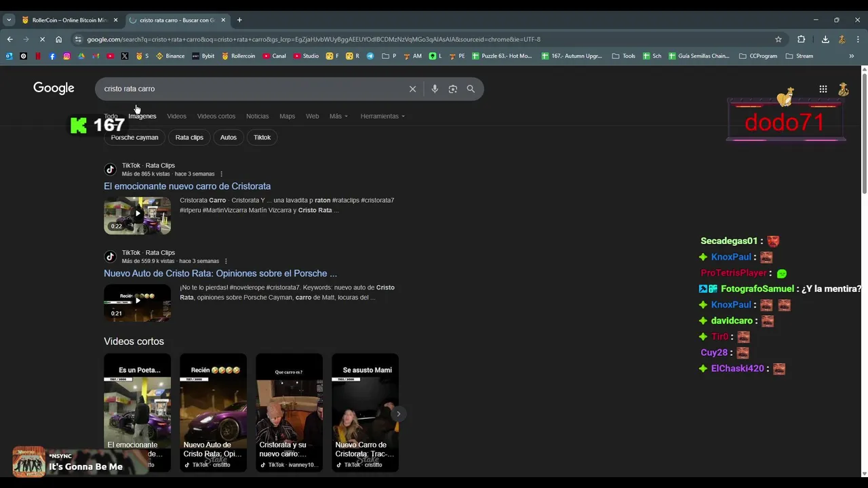Image resolution: width=868 pixels, height=488 pixels.
Task: Open the Outlook bookmark icon
Action: pos(9,56)
